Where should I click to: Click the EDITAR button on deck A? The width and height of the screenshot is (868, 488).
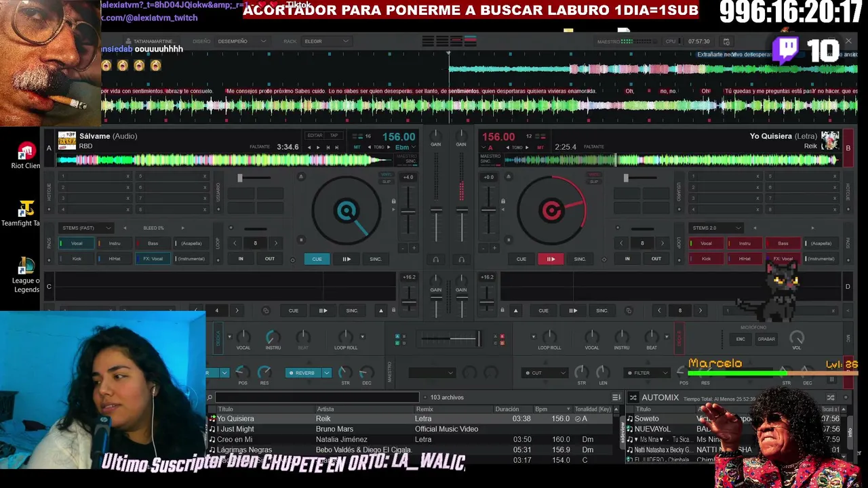tap(315, 136)
